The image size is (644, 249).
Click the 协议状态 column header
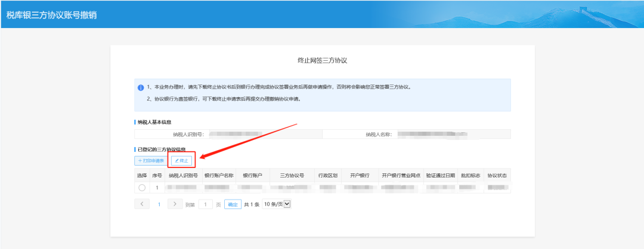pos(497,176)
